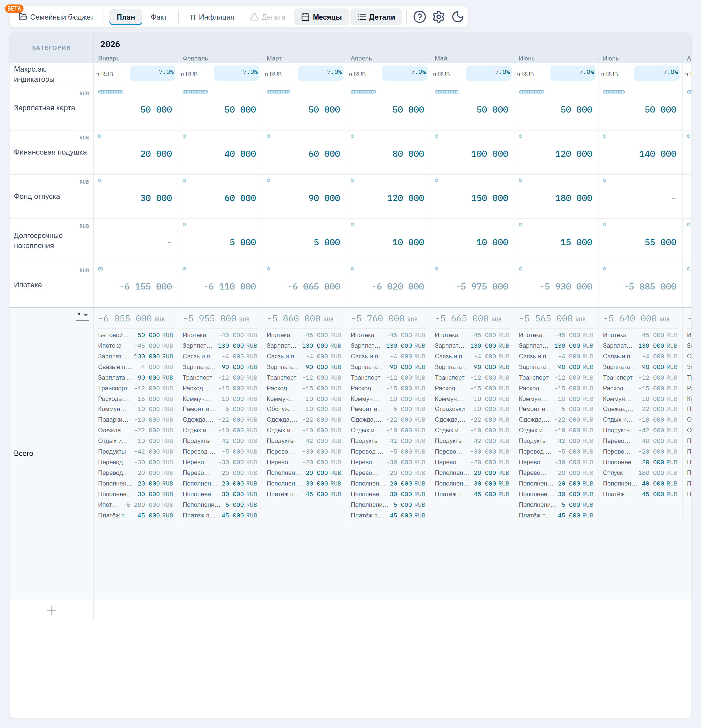
Task: Edit January inflation rate 7.0% field
Action: (152, 73)
